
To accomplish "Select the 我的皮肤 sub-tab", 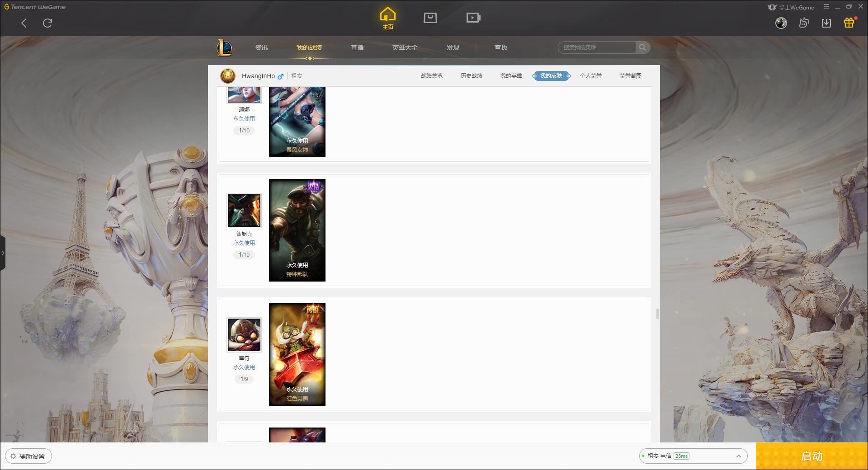I will [551, 76].
